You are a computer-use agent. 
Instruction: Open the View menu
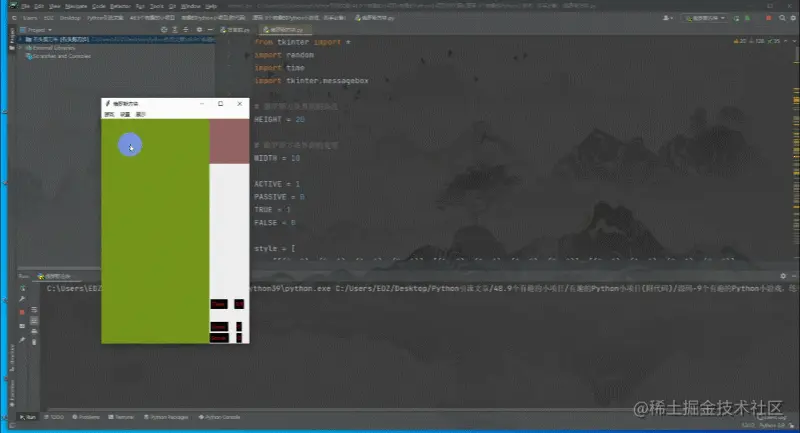54,6
